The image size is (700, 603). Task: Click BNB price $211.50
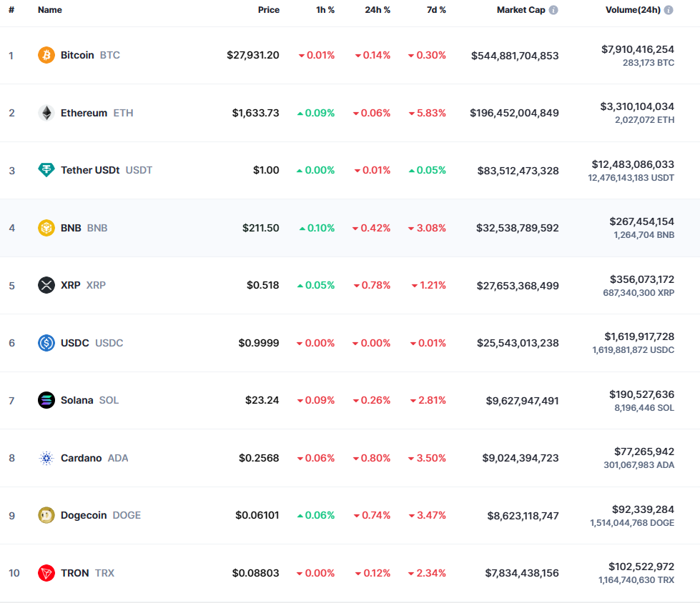click(261, 228)
